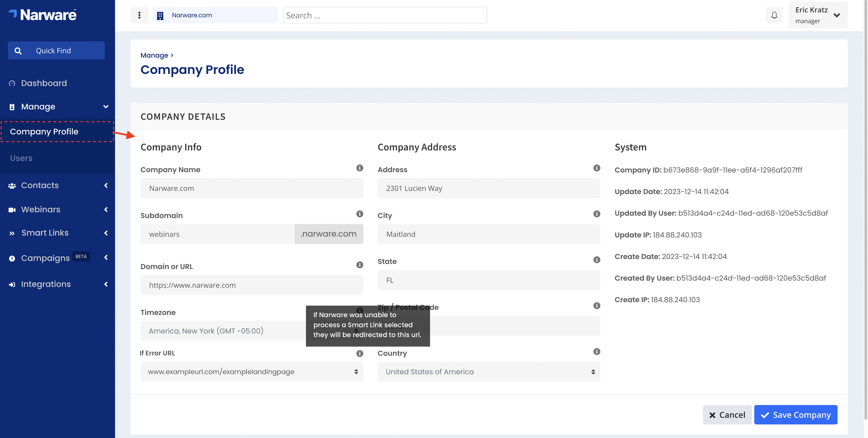
Task: Open Webinars sidebar section
Action: [40, 210]
